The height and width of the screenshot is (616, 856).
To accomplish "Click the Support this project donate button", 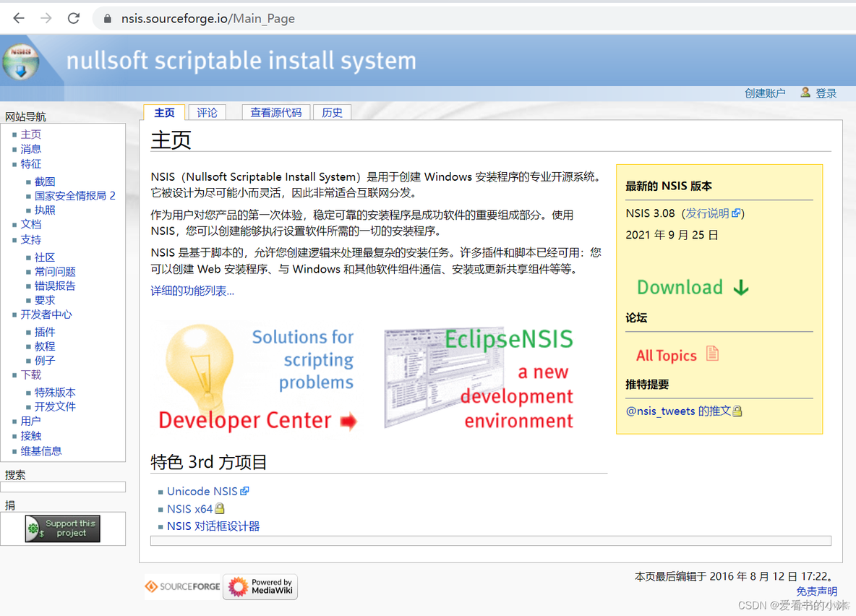I will pyautogui.click(x=63, y=529).
